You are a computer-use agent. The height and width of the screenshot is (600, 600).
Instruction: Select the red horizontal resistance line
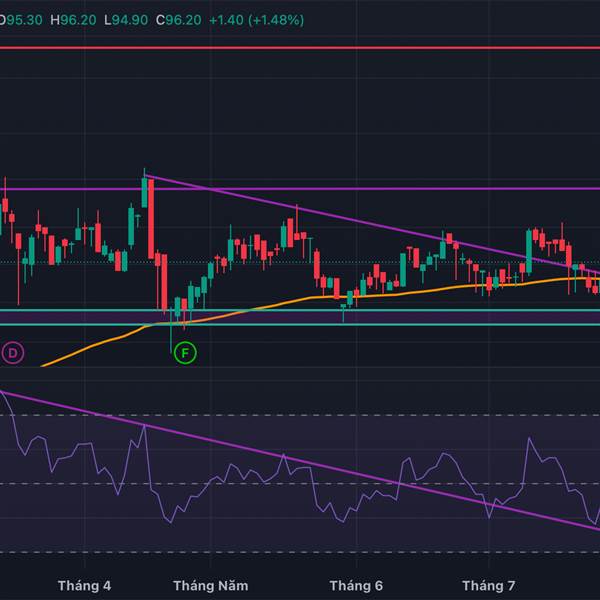point(300,48)
